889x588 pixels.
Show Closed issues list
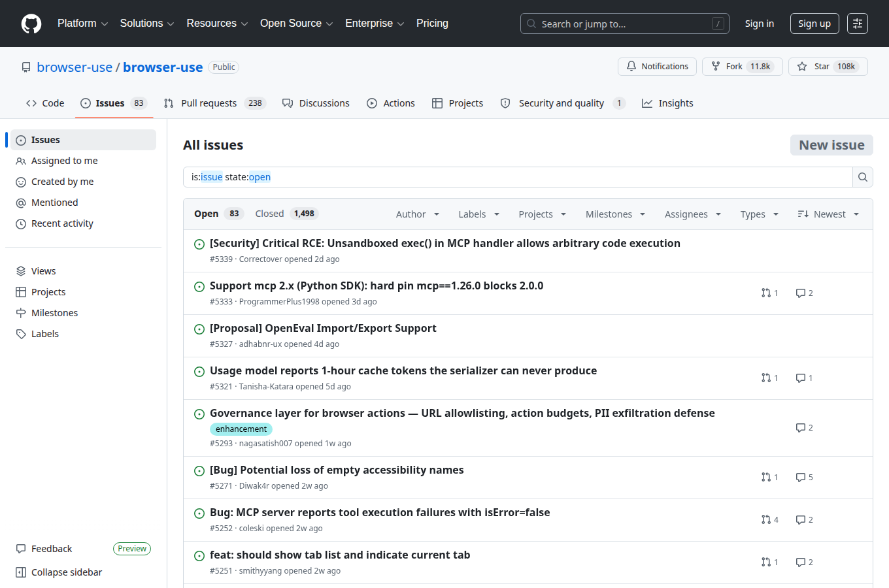pos(286,214)
